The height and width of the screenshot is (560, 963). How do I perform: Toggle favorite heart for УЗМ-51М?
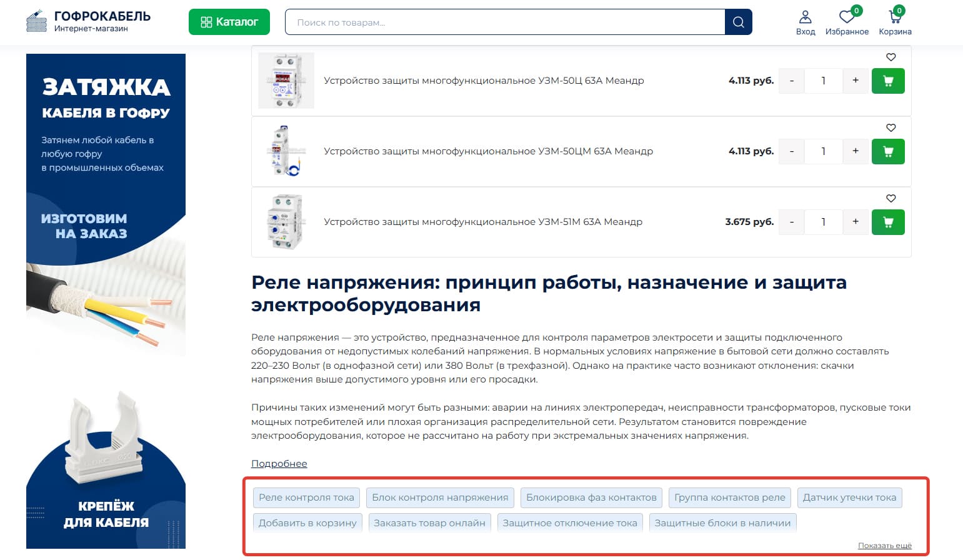(x=891, y=199)
